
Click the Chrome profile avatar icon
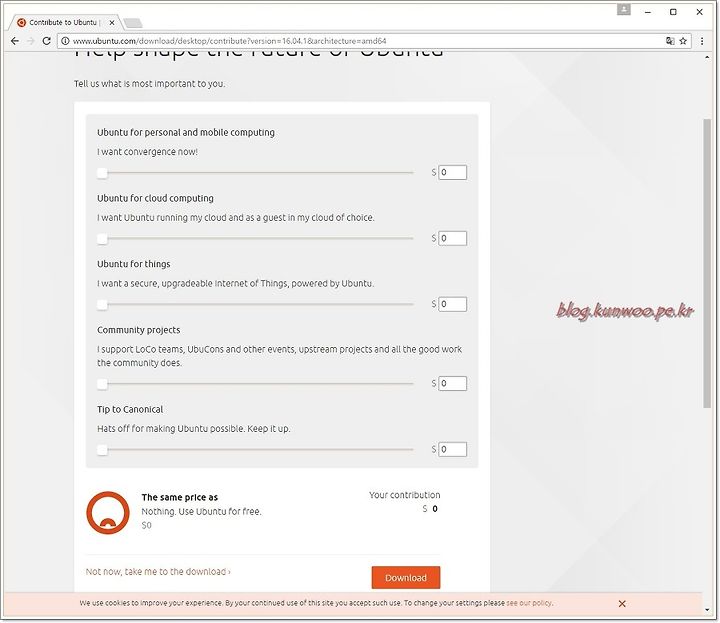coord(624,10)
